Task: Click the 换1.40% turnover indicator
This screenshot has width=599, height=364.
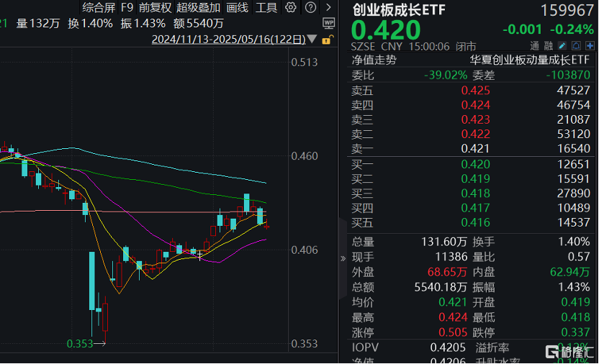Action: tap(91, 24)
